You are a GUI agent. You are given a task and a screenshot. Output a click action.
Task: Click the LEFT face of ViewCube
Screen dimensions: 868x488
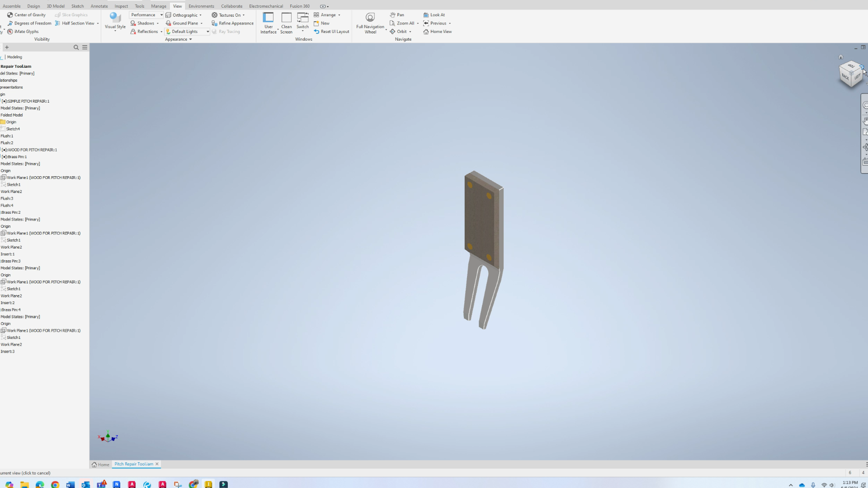tap(857, 77)
